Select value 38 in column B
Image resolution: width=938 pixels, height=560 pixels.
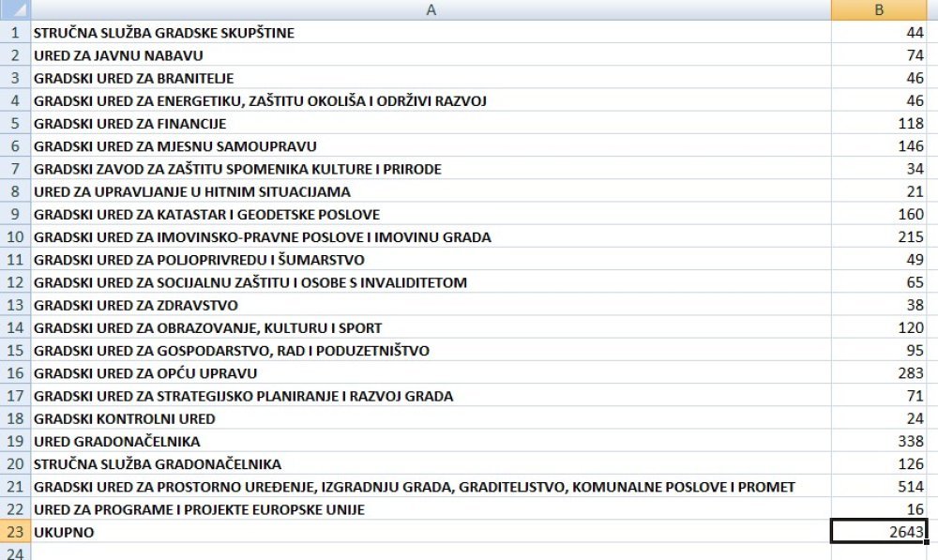[x=879, y=305]
